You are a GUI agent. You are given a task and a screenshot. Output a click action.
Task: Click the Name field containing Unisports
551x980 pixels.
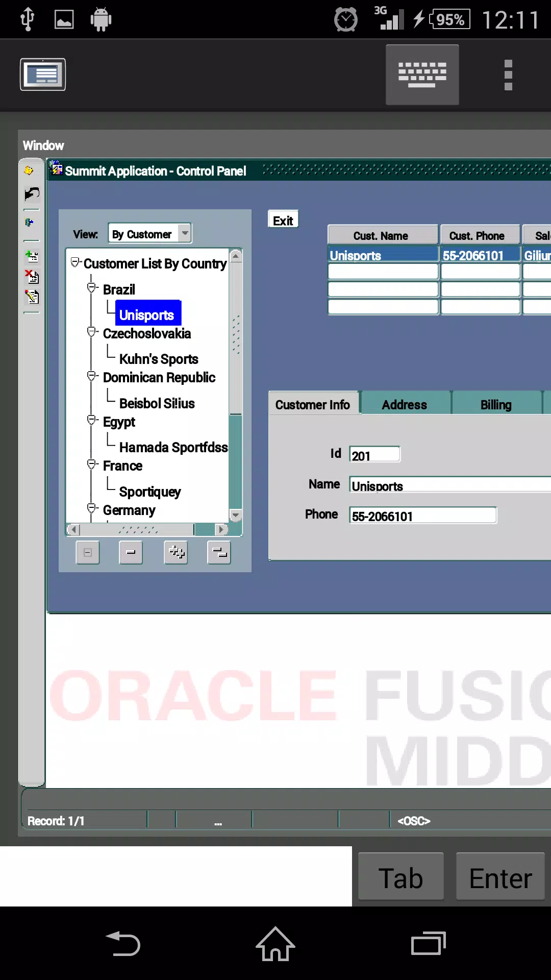[451, 484]
